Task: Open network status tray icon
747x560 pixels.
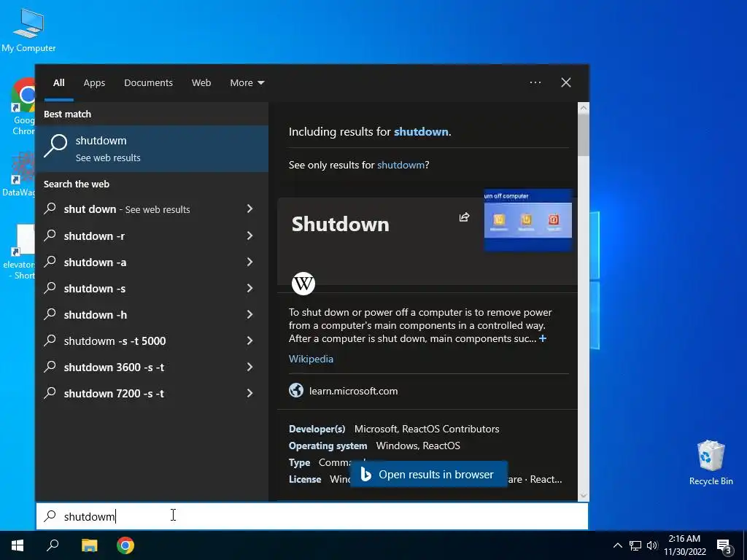Action: tap(635, 545)
